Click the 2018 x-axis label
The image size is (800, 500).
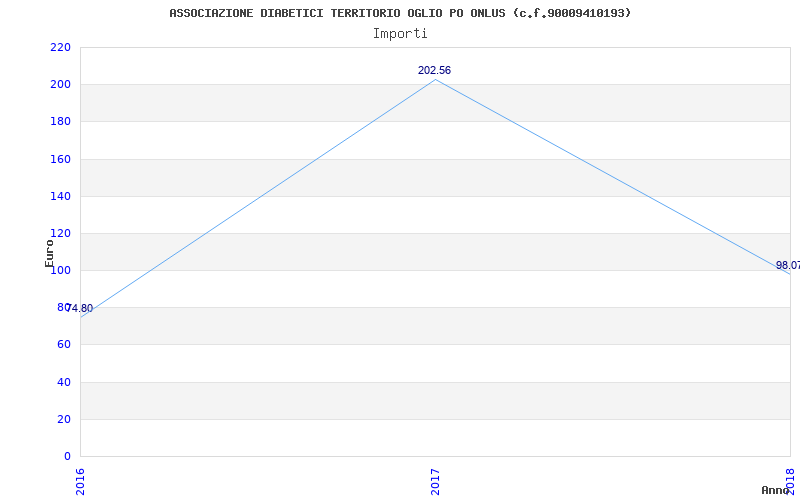(790, 482)
